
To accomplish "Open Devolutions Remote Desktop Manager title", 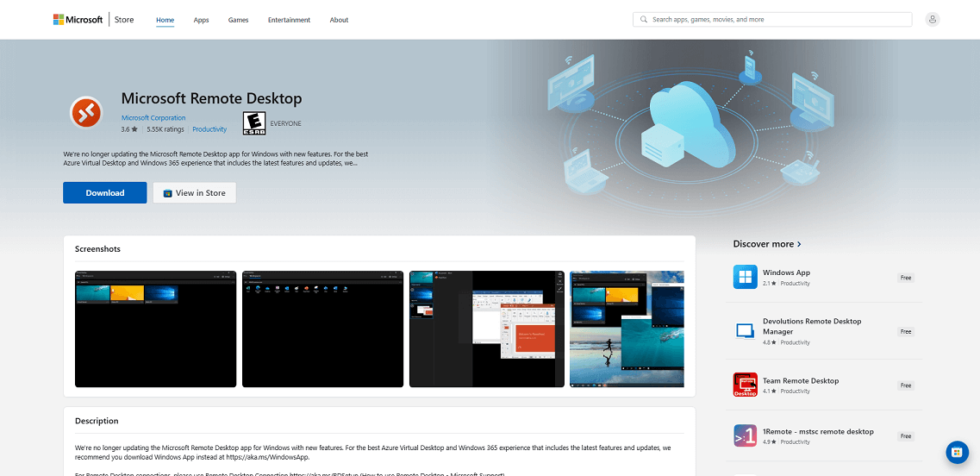I will 812,326.
